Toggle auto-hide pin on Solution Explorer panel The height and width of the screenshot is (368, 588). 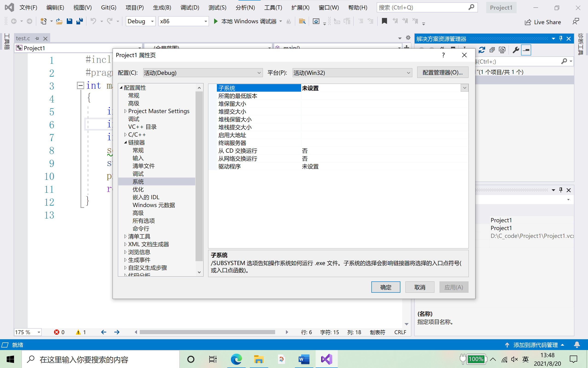click(x=561, y=38)
